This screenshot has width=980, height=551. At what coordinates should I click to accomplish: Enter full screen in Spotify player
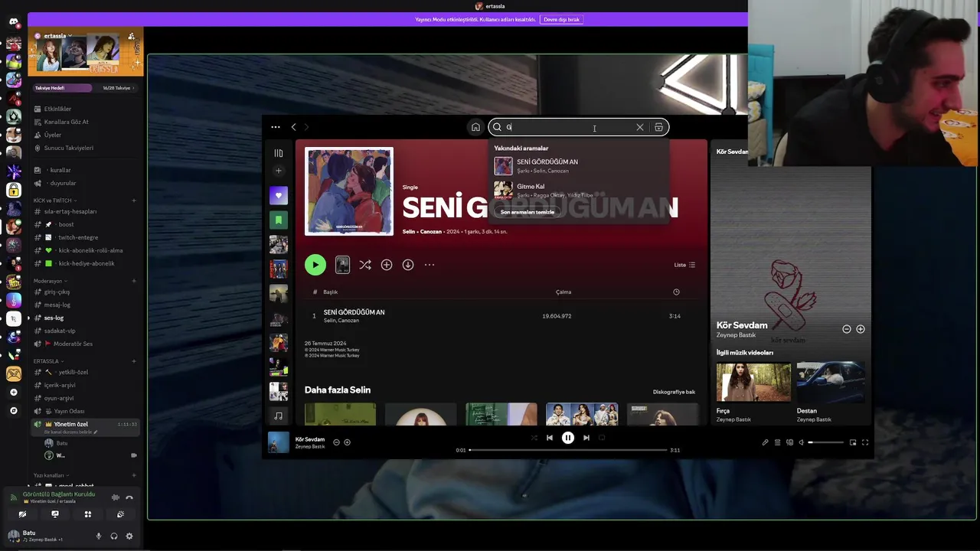pos(865,442)
